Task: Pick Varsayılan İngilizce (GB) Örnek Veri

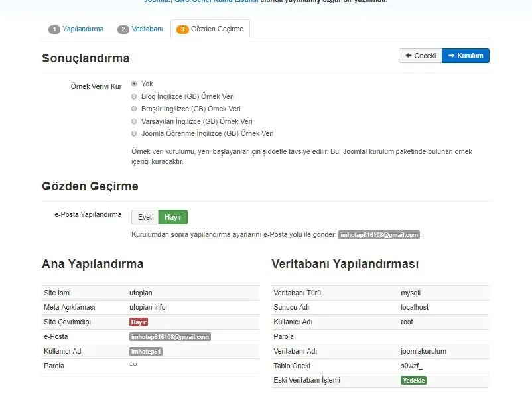Action: pos(134,121)
